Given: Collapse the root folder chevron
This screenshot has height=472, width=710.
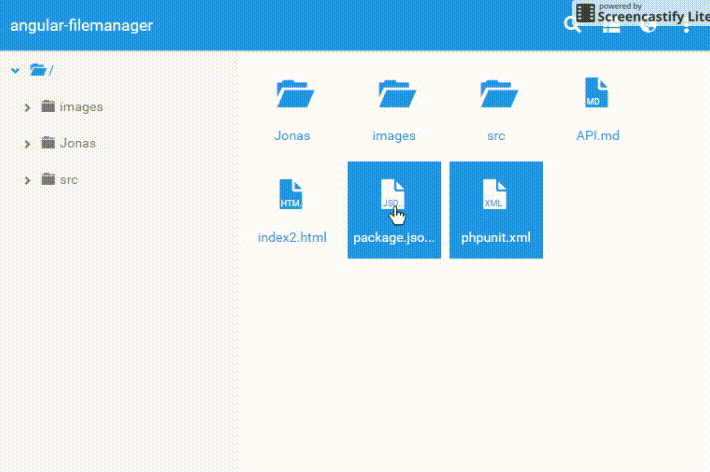Looking at the screenshot, I should [x=15, y=71].
